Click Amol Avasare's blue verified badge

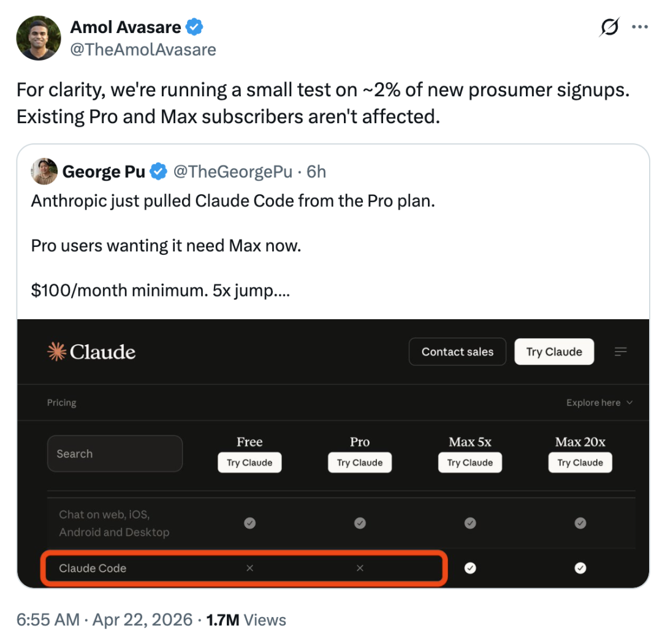click(195, 28)
